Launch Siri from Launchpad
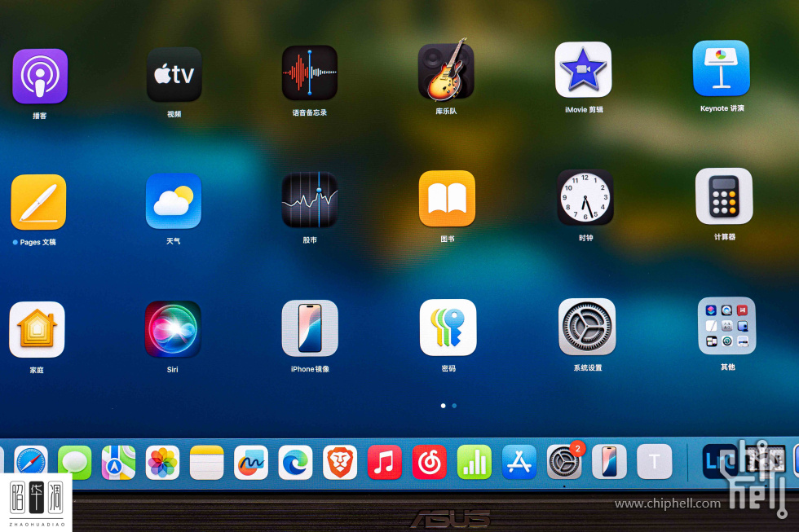The image size is (799, 532). pyautogui.click(x=173, y=329)
